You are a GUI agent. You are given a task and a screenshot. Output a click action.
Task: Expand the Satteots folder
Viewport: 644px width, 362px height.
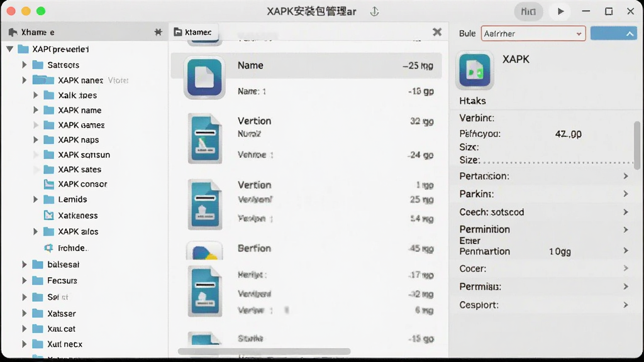[x=25, y=65]
